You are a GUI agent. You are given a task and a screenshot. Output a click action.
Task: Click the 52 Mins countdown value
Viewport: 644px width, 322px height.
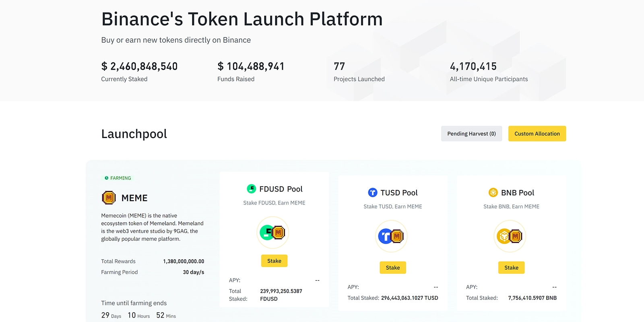166,315
